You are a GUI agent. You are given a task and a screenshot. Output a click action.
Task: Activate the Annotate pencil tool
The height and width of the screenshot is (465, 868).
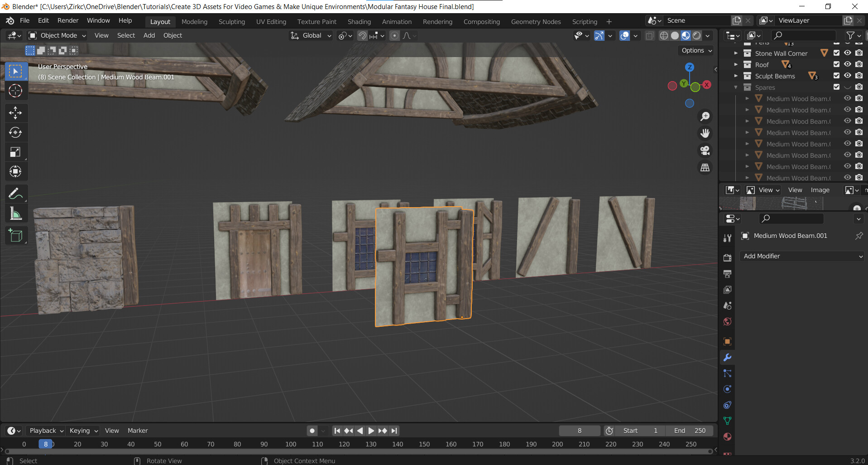point(15,194)
